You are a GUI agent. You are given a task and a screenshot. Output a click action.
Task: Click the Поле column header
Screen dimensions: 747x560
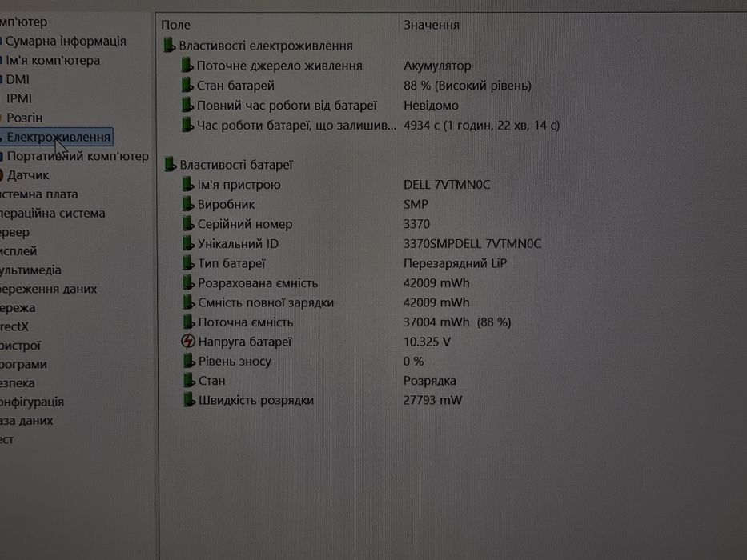(x=176, y=25)
